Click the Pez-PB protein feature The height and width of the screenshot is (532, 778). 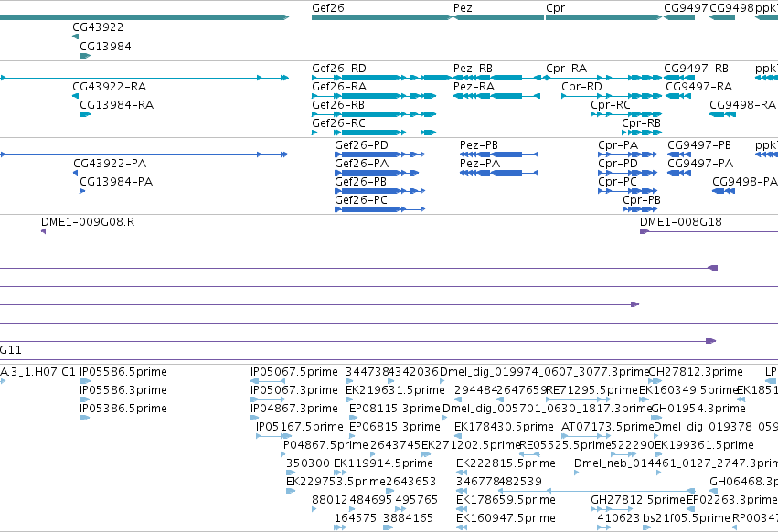pos(499,154)
